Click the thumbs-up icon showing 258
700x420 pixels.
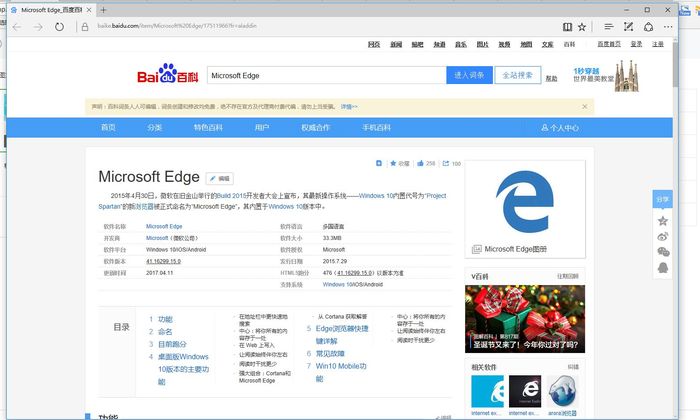click(420, 163)
